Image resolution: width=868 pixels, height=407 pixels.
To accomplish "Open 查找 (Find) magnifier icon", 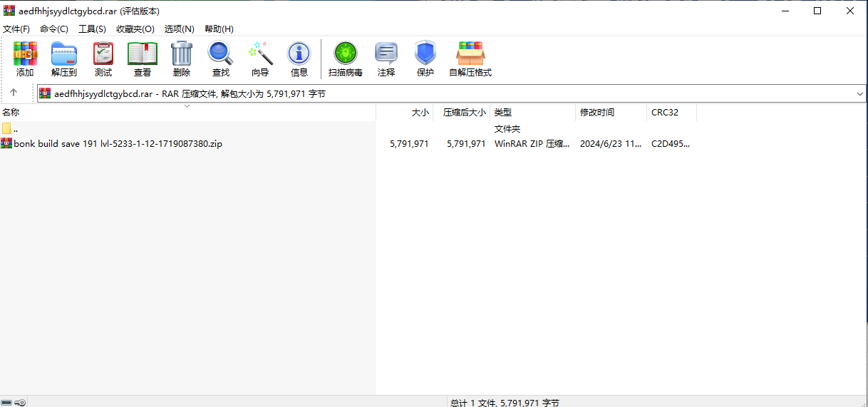I will 220,53.
